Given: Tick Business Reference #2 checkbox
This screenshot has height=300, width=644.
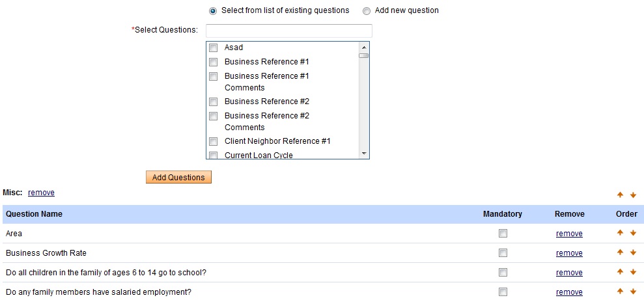Looking at the screenshot, I should click(213, 102).
